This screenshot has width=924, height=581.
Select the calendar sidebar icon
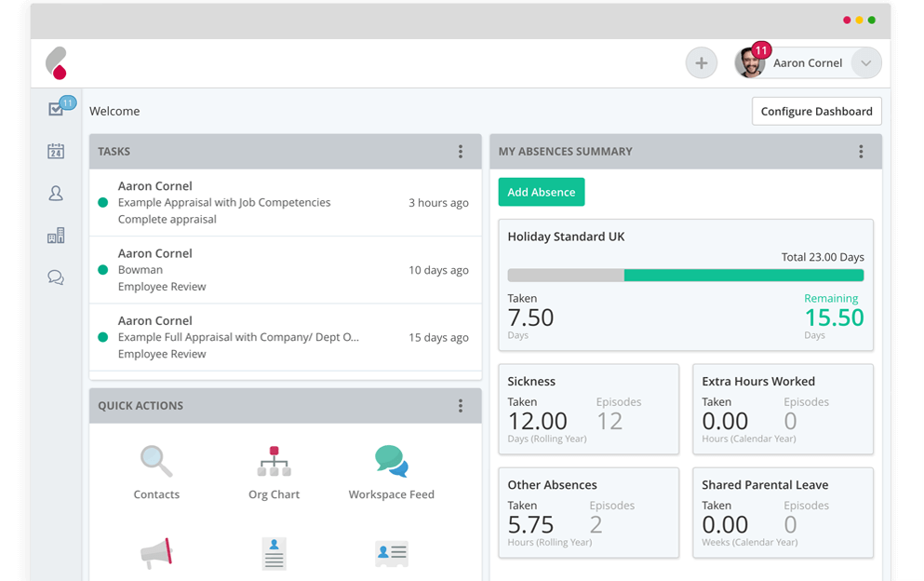pyautogui.click(x=56, y=150)
